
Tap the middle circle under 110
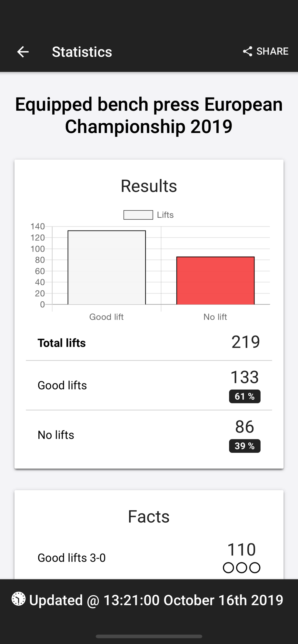pos(242,568)
